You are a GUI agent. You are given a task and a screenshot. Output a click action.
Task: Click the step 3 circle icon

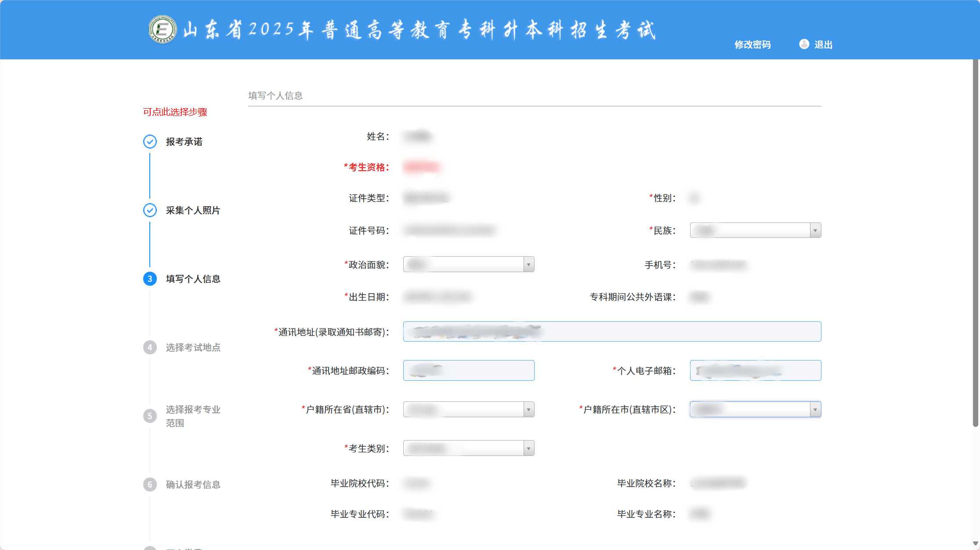pyautogui.click(x=150, y=279)
